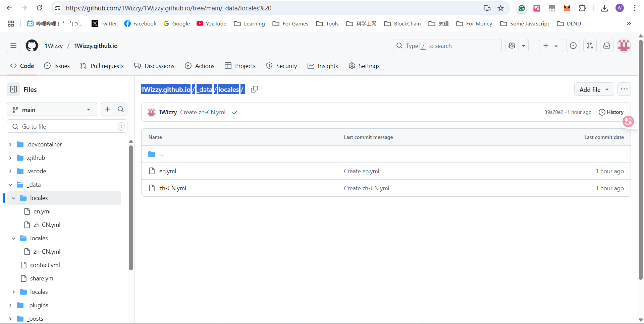Image resolution: width=644 pixels, height=324 pixels.
Task: Open the Create zh-CN.yml commit message at top
Action: point(203,112)
